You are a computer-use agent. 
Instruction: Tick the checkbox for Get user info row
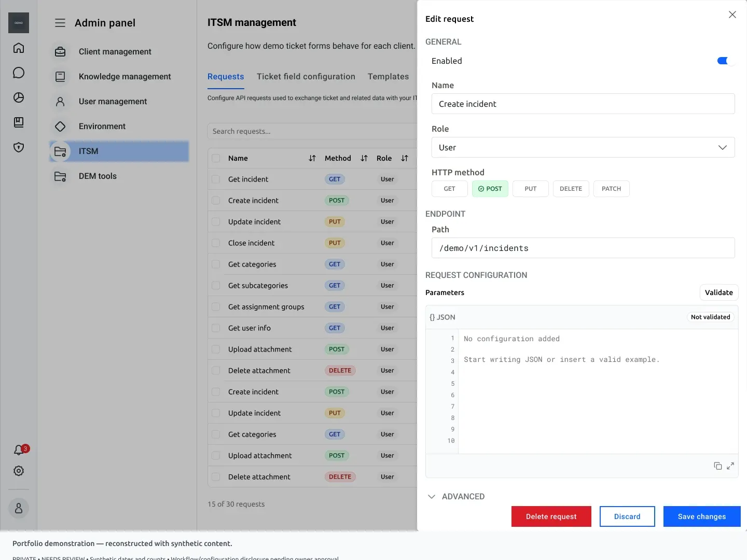pyautogui.click(x=216, y=328)
